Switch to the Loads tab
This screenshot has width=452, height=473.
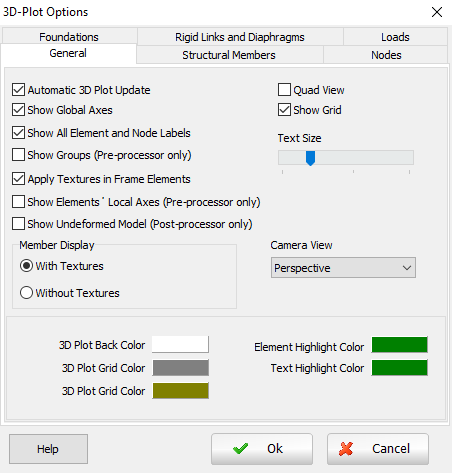[395, 37]
